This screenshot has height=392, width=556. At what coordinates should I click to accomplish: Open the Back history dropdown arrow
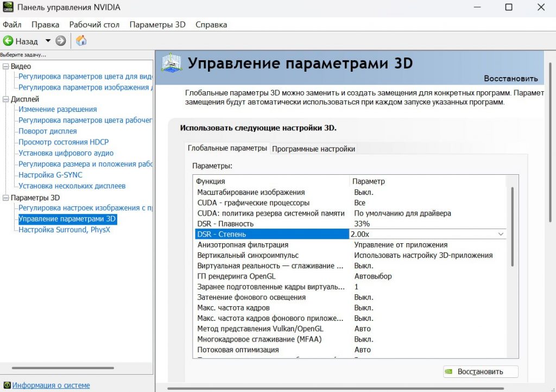point(48,41)
